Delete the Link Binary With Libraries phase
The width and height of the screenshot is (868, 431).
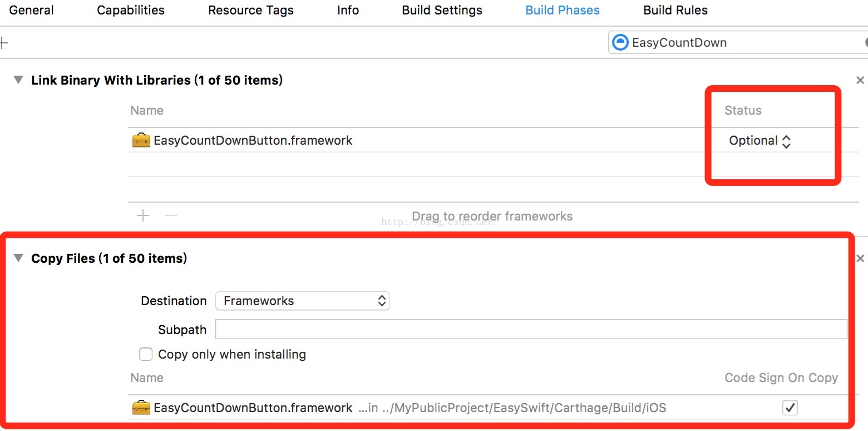point(860,80)
